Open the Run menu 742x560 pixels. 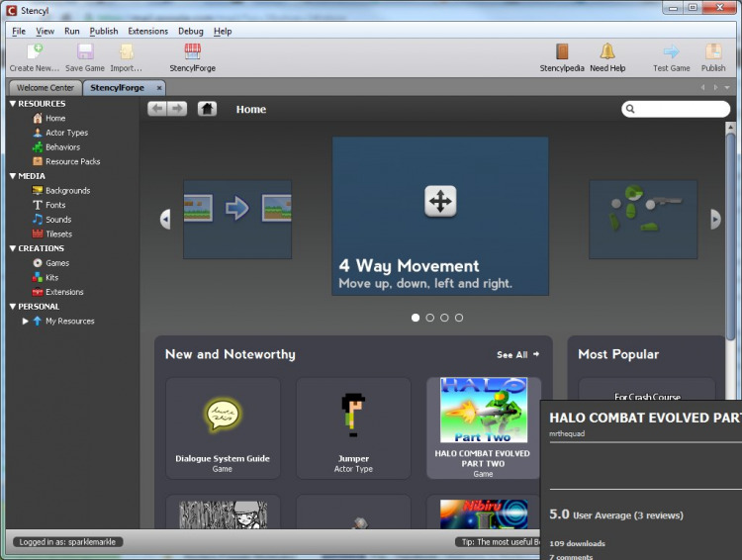pos(72,32)
